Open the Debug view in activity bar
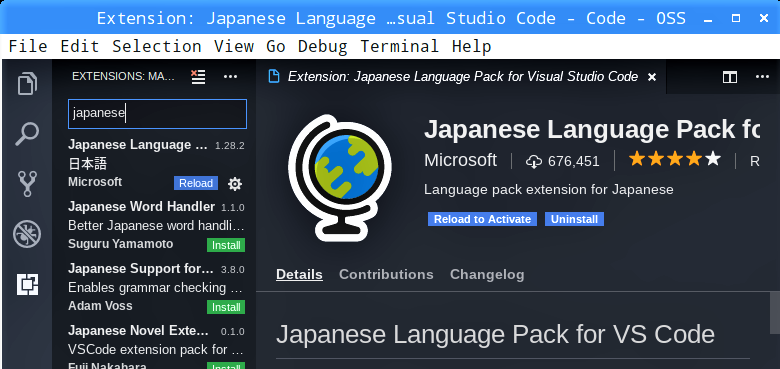 coord(27,234)
